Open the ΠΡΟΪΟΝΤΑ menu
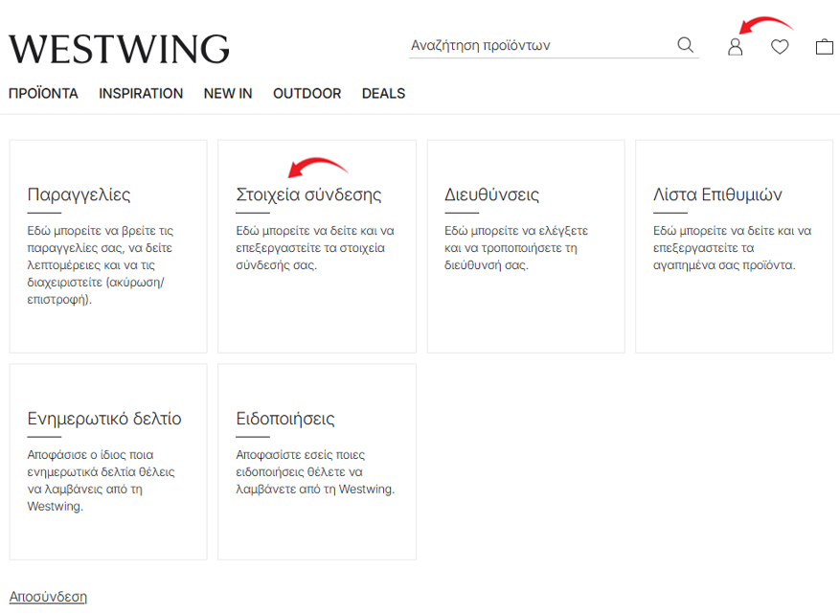Screen dimensions: 840x616 43,94
